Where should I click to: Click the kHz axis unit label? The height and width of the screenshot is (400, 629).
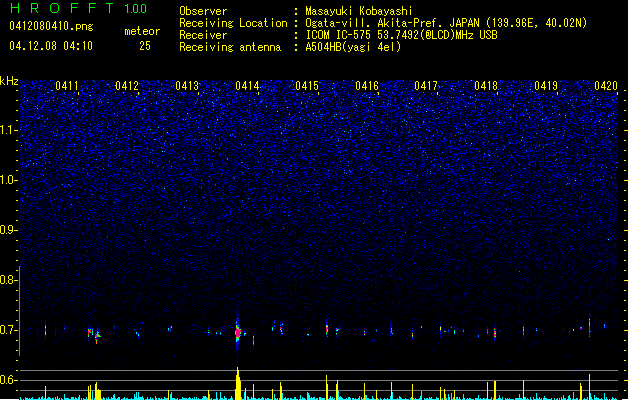click(x=9, y=81)
